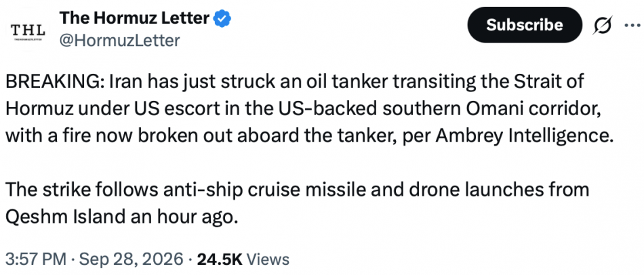This screenshot has width=644, height=275.
Task: Open The Hormuz Letter display name
Action: [x=135, y=18]
